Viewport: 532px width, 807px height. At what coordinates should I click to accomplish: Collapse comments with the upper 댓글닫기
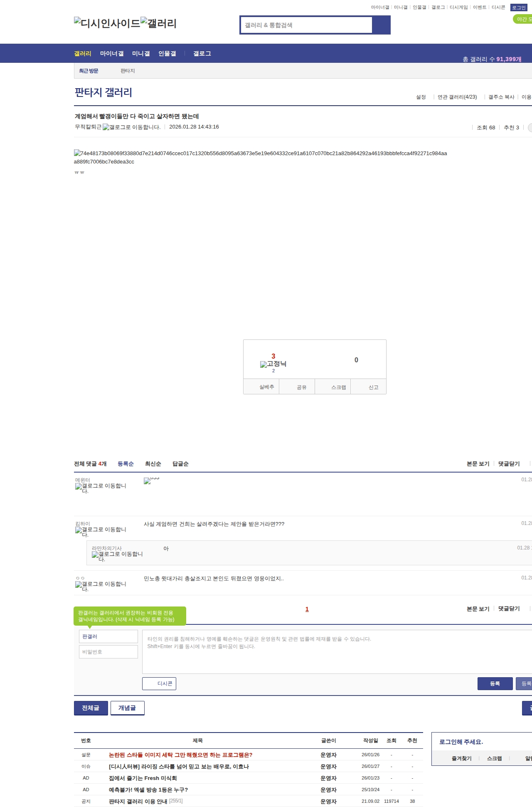coord(509,464)
